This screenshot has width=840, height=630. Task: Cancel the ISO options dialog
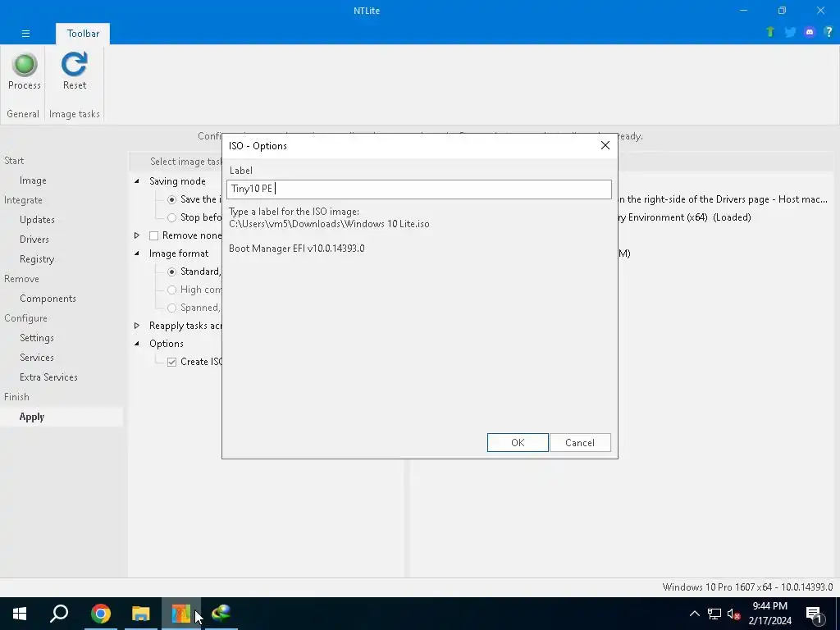point(580,442)
